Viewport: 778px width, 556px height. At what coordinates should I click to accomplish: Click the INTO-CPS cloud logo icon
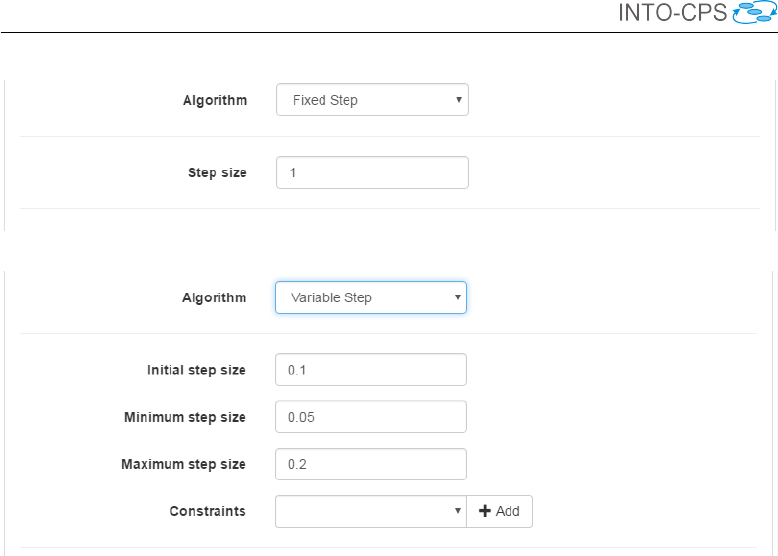755,13
